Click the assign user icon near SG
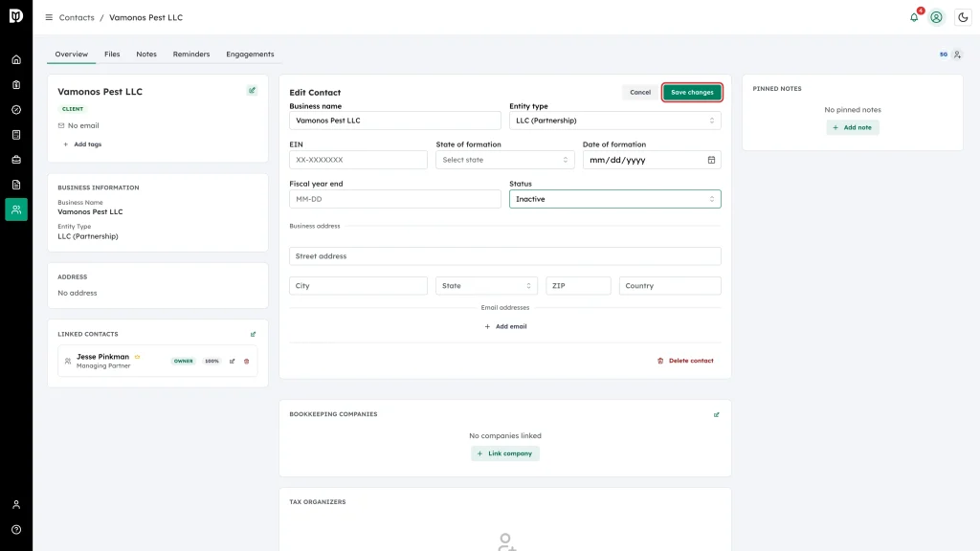Image resolution: width=980 pixels, height=551 pixels. pyautogui.click(x=957, y=55)
